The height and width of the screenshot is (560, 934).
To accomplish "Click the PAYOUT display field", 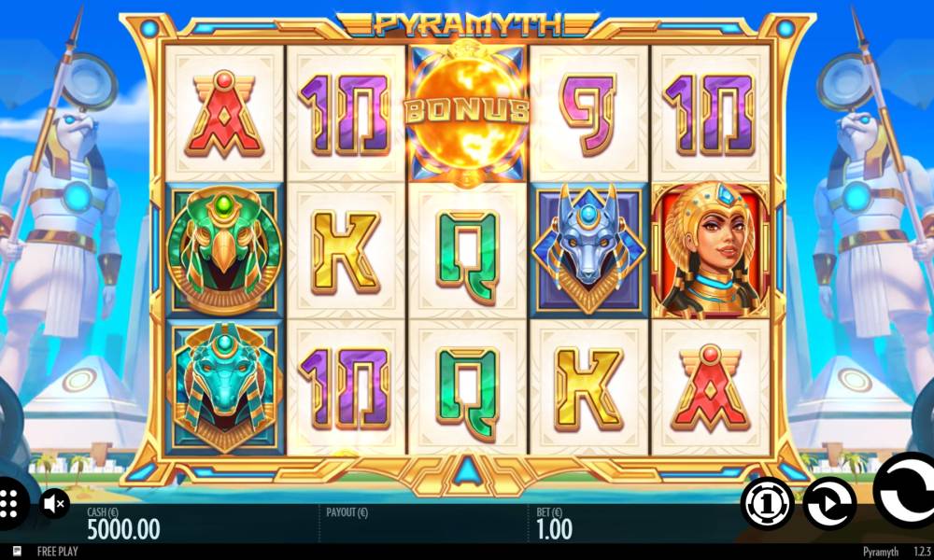I will tap(423, 523).
